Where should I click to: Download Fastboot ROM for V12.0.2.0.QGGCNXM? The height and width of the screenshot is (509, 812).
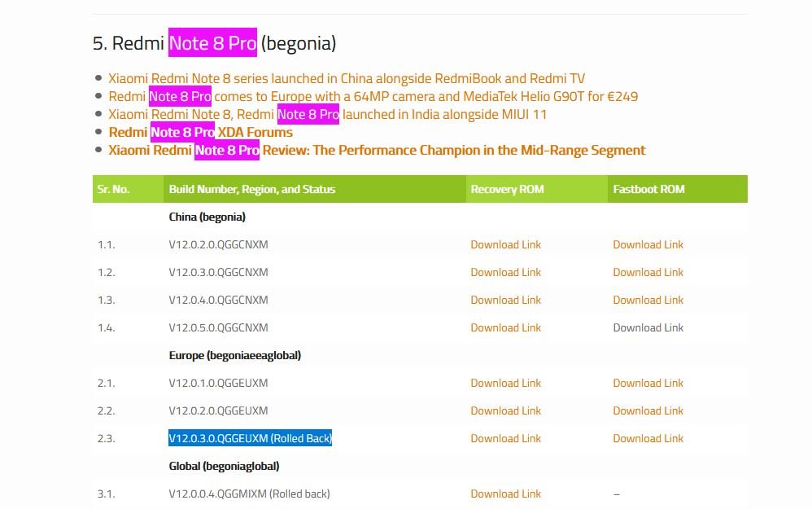point(648,244)
